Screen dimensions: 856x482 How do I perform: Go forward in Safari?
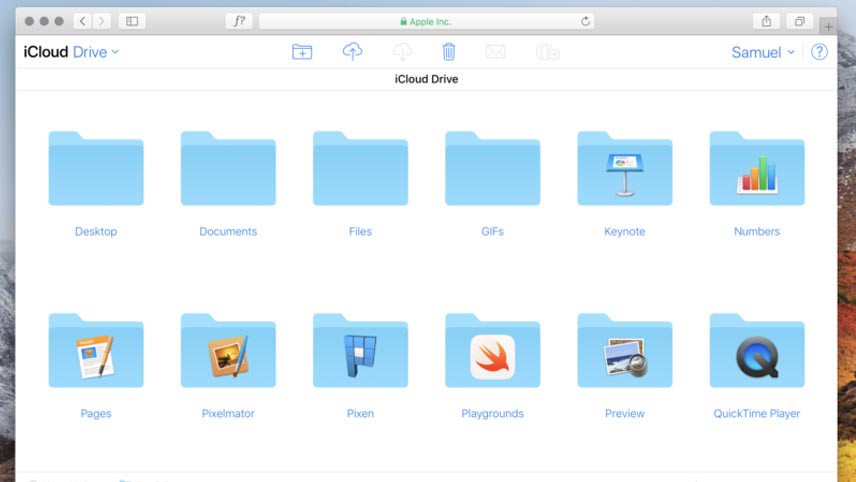(102, 21)
